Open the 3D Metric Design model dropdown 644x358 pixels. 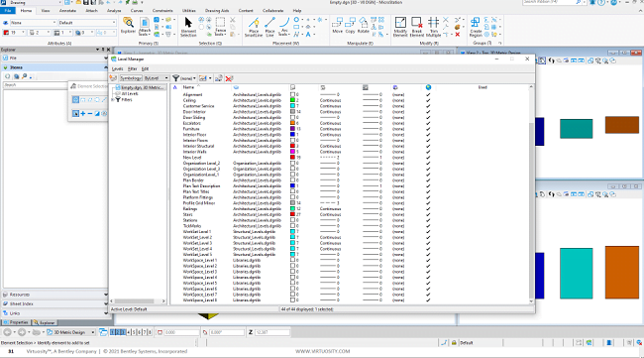click(70, 332)
